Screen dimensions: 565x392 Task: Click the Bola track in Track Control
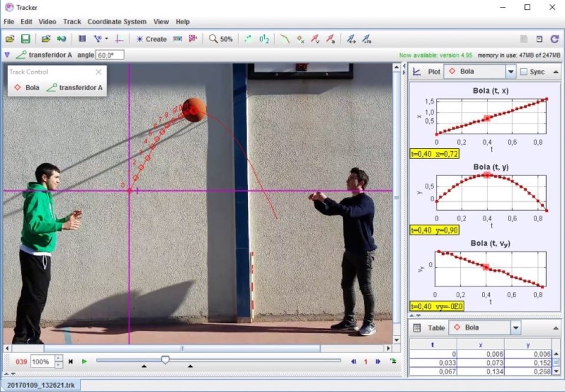pyautogui.click(x=26, y=88)
